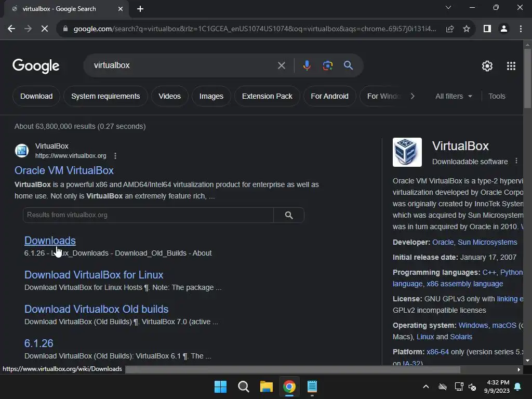Click the share page icon in address bar
532x399 pixels.
(450, 29)
